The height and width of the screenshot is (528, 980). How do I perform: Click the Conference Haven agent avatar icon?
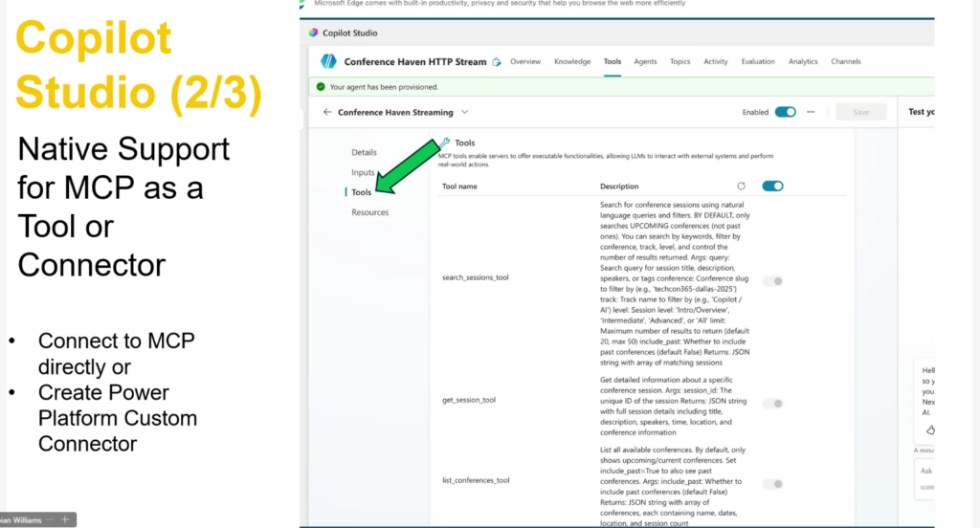click(x=328, y=61)
